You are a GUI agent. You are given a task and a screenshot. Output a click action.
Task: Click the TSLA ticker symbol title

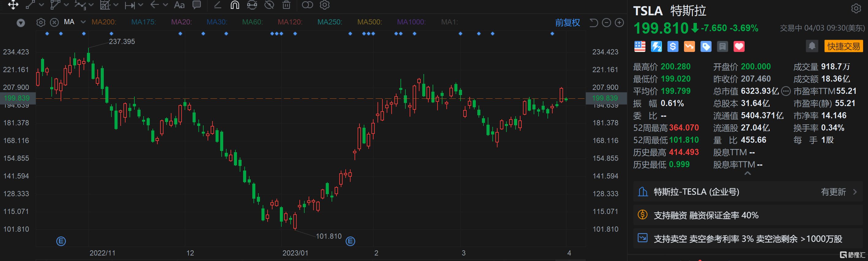point(648,11)
